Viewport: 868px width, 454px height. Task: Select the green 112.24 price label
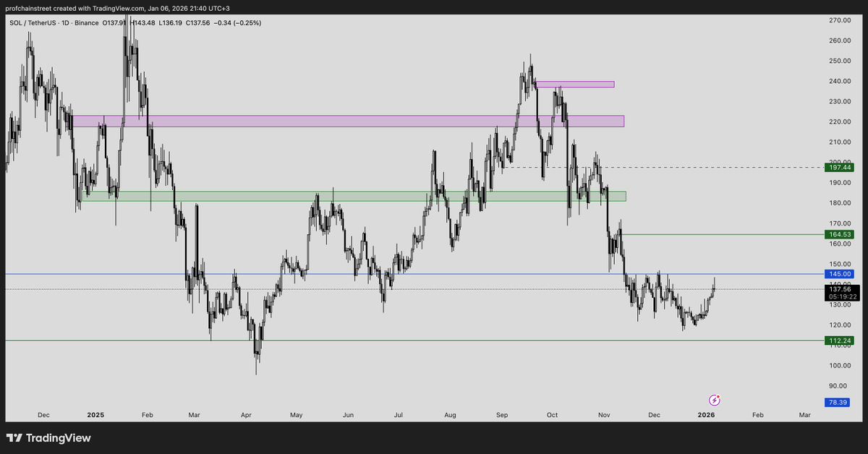click(840, 340)
